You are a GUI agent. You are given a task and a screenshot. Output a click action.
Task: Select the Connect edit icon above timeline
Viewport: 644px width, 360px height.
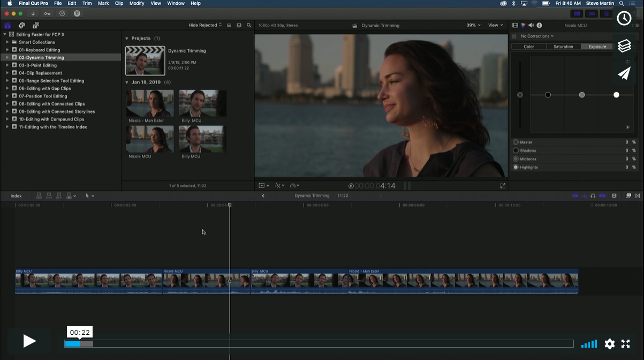click(x=39, y=196)
